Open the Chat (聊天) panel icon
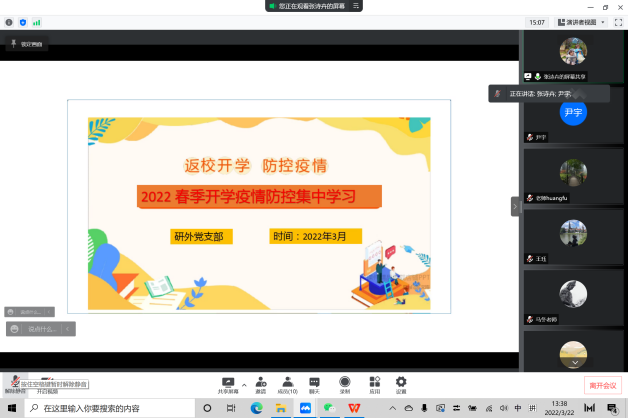The height and width of the screenshot is (418, 628). tap(314, 382)
